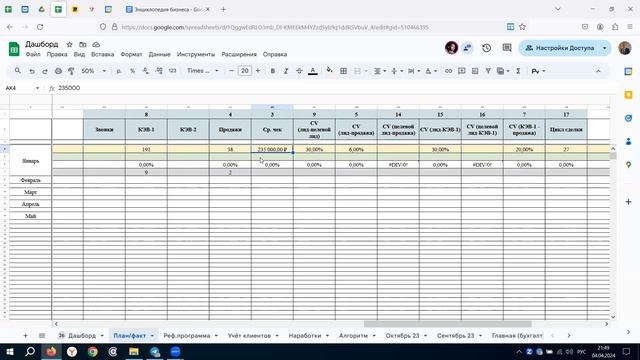The height and width of the screenshot is (360, 640).
Task: Open Contacts in the side panel
Action: [x=629, y=141]
